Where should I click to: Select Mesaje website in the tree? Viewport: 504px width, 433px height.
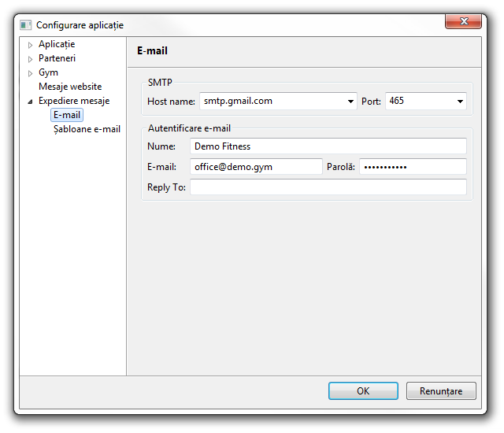coord(70,87)
